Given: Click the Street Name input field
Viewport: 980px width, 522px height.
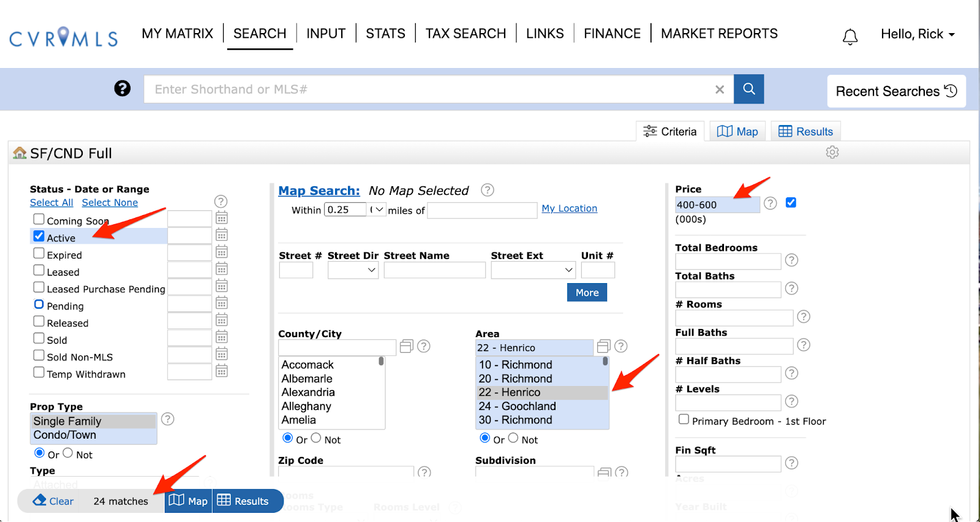Looking at the screenshot, I should (x=435, y=270).
